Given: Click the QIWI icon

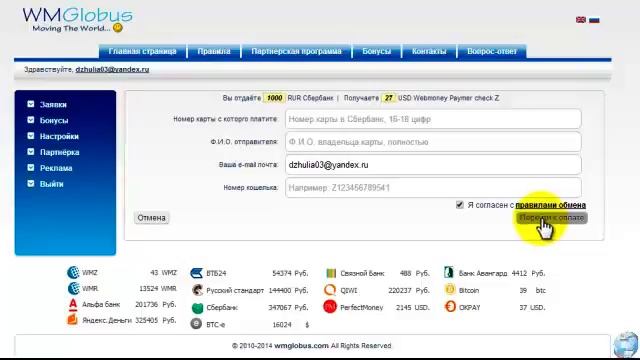Looking at the screenshot, I should pyautogui.click(x=330, y=290).
